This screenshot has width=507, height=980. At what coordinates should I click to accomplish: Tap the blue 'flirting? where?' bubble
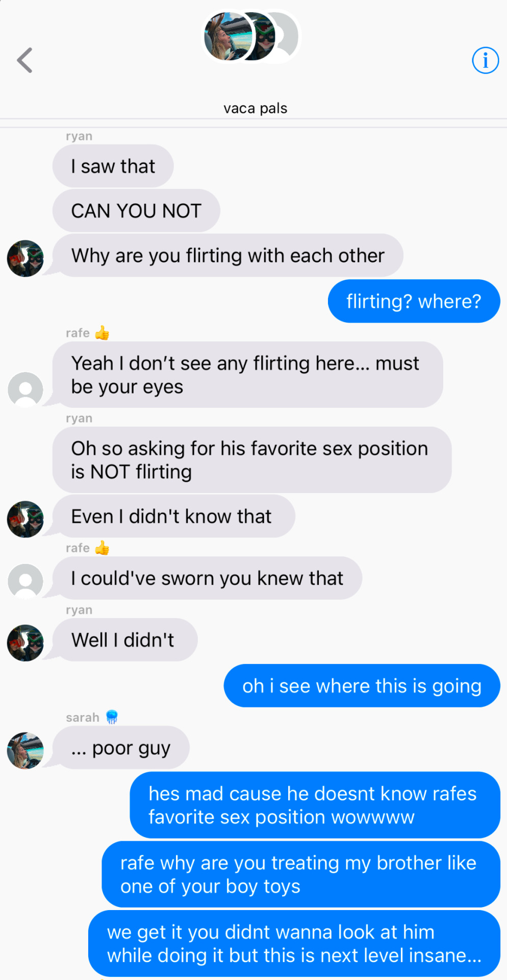[x=414, y=301]
